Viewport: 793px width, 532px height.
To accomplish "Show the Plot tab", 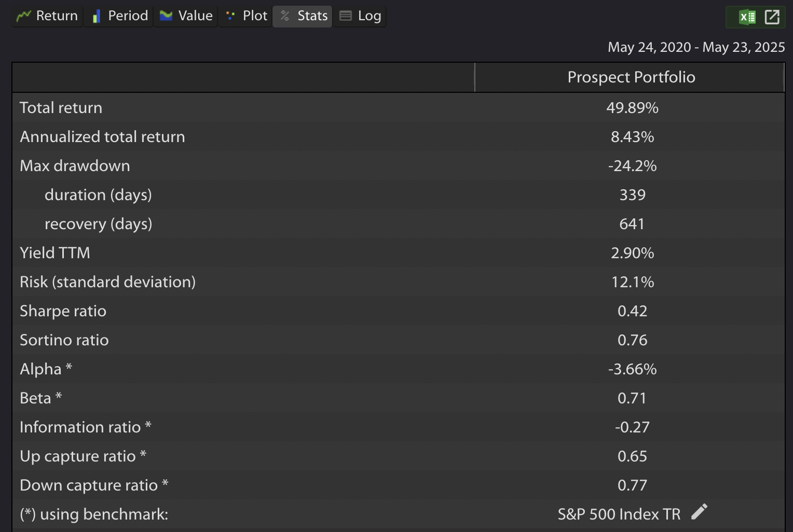I will click(x=245, y=16).
